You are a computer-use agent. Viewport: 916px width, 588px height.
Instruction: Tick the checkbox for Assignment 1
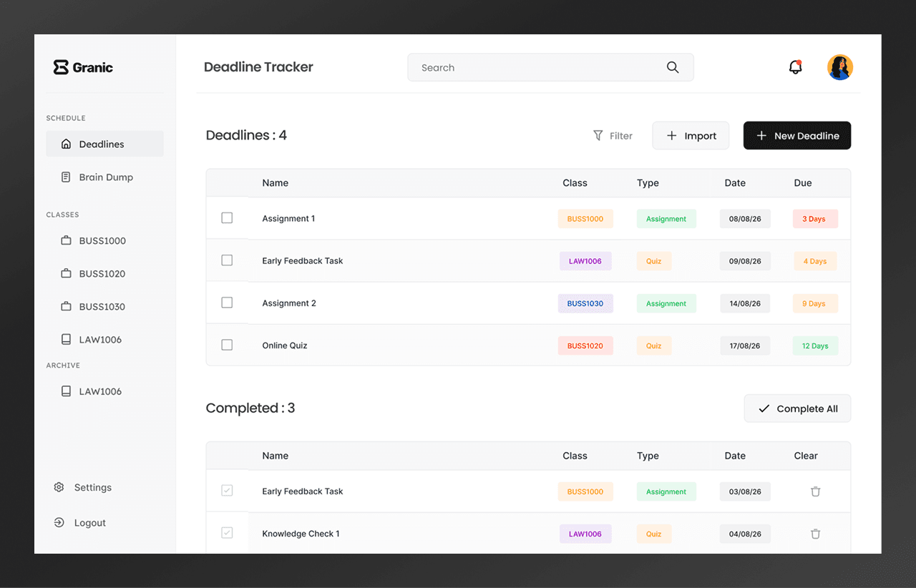(227, 217)
